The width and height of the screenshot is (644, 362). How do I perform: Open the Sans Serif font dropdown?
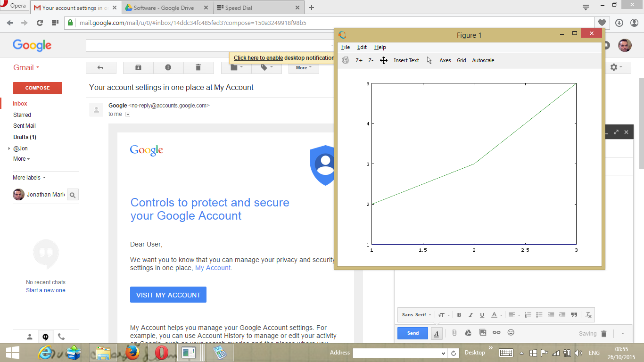(416, 315)
